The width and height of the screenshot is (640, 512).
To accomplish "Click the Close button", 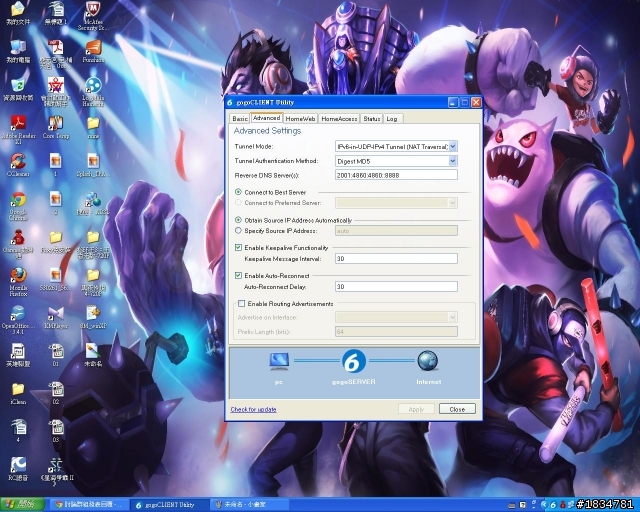I will 457,409.
